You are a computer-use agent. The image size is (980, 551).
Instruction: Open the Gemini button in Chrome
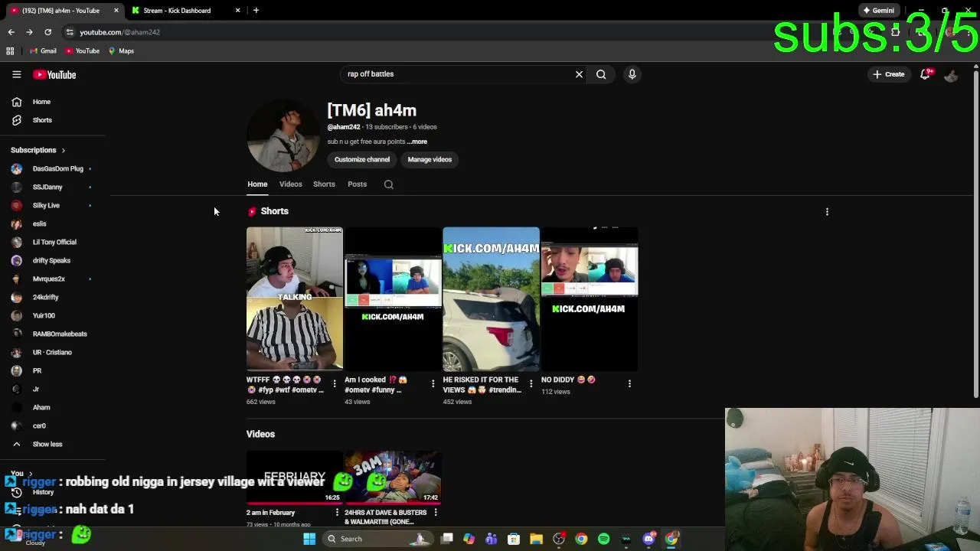pyautogui.click(x=878, y=11)
